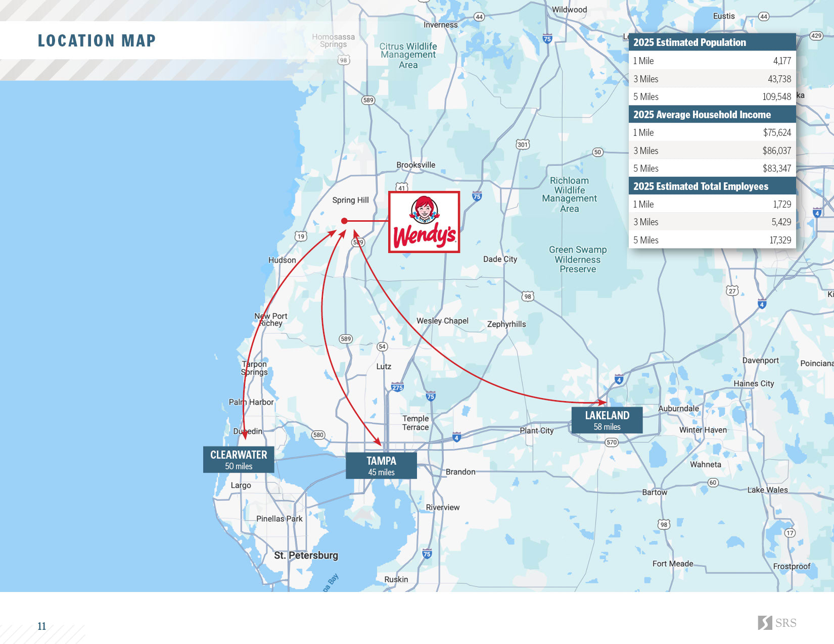Click the Citrus Wildlife Management Area label
This screenshot has width=834, height=644.
408,55
